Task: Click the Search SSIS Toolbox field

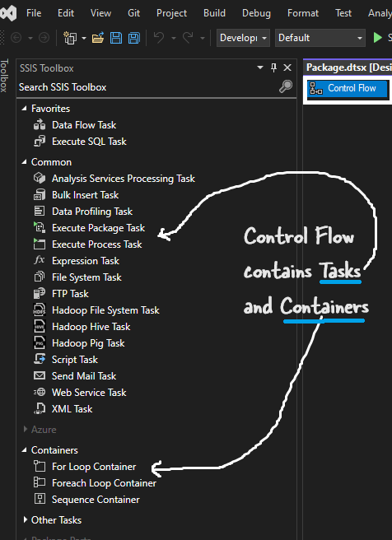Action: pyautogui.click(x=148, y=87)
